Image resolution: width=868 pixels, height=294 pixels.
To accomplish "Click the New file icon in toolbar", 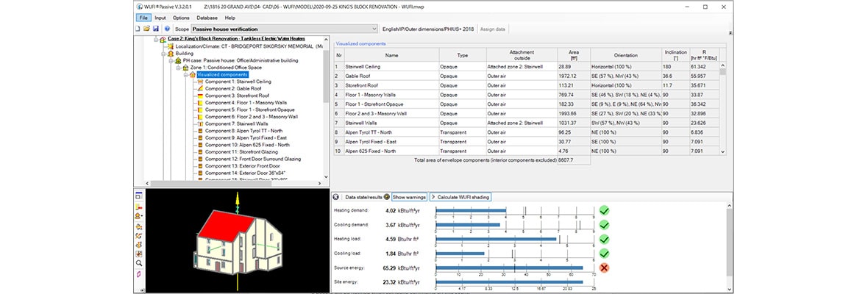I will [x=138, y=29].
